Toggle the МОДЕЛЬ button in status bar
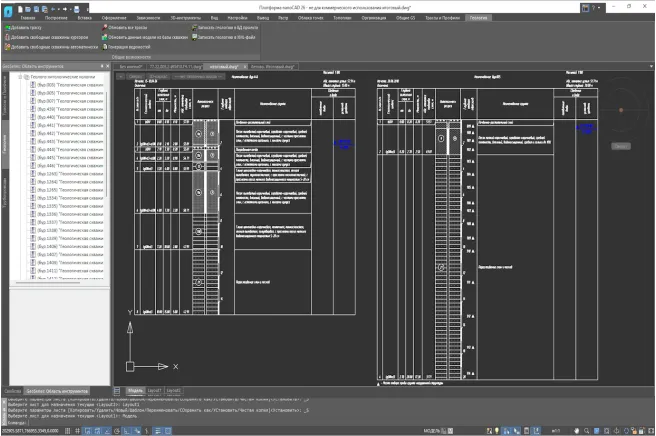The height and width of the screenshot is (436, 656). [x=434, y=430]
